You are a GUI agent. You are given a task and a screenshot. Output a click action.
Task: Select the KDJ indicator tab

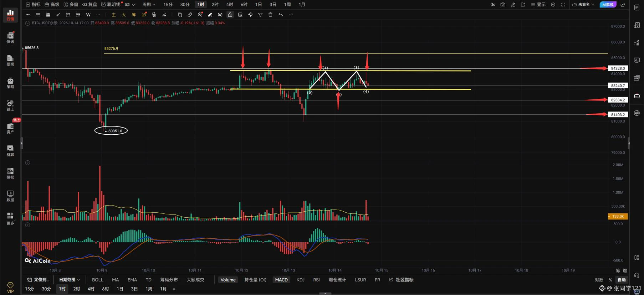[x=300, y=280]
